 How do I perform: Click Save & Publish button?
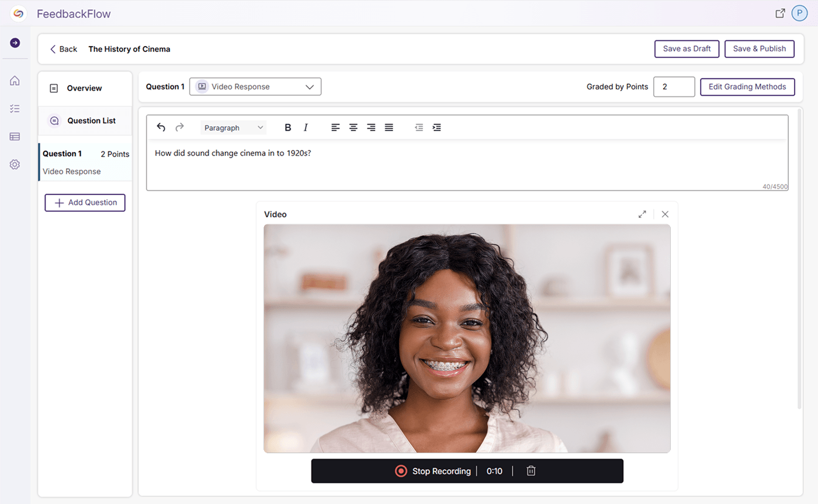[759, 49]
